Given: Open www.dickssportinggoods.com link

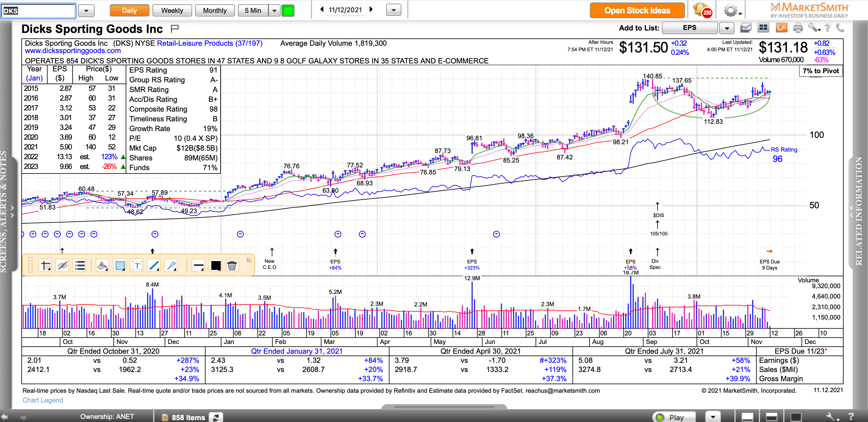Looking at the screenshot, I should (x=73, y=51).
